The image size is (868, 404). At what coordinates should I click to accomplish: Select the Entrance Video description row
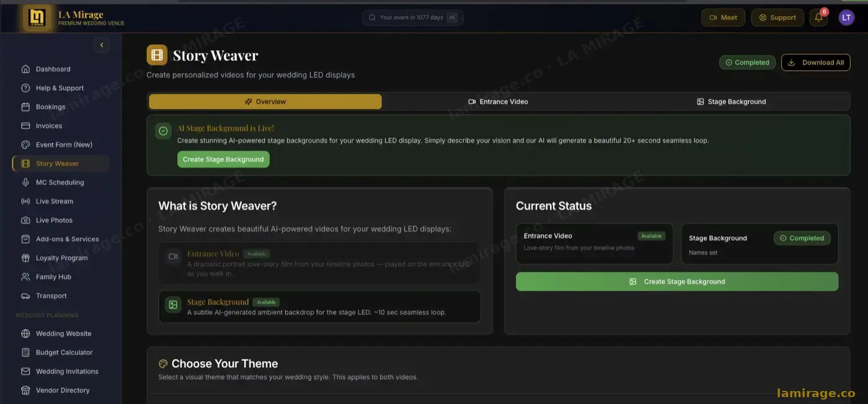point(319,263)
